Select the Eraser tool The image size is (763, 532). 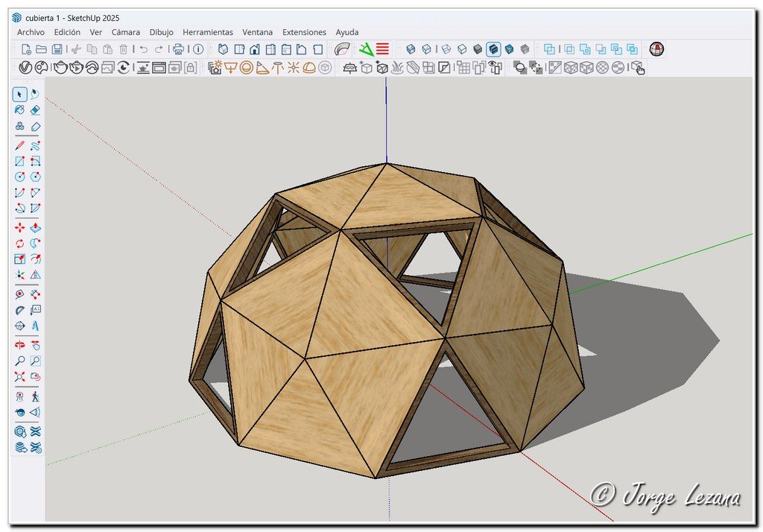[x=35, y=110]
